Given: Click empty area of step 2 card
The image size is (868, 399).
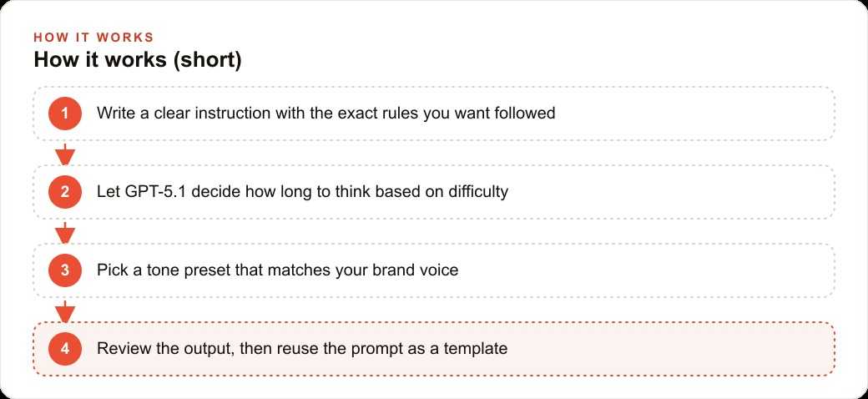Looking at the screenshot, I should tap(664, 192).
